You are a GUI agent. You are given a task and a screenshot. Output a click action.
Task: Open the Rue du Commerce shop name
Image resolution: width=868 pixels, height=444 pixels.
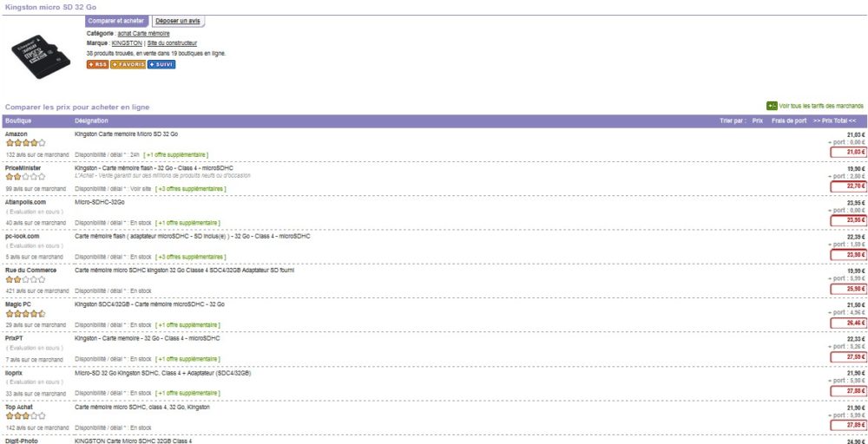pos(31,271)
